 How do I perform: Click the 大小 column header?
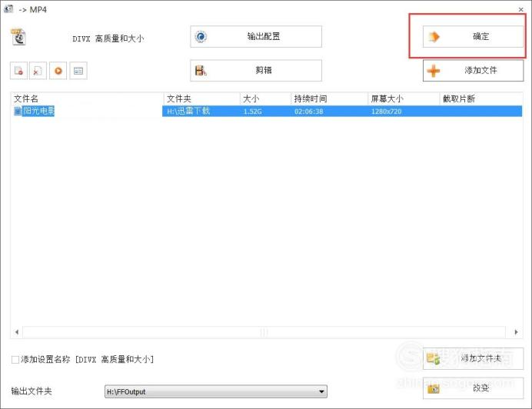click(x=265, y=98)
